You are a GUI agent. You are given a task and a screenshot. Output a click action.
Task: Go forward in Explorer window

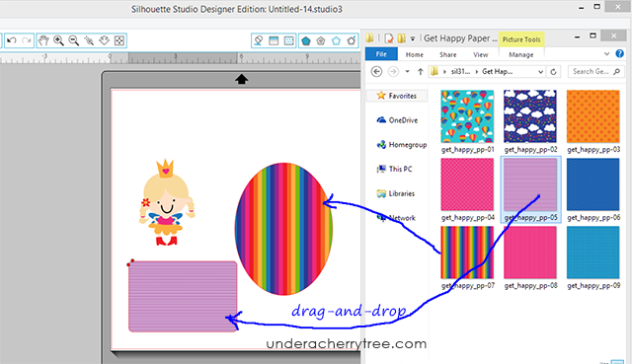click(393, 72)
